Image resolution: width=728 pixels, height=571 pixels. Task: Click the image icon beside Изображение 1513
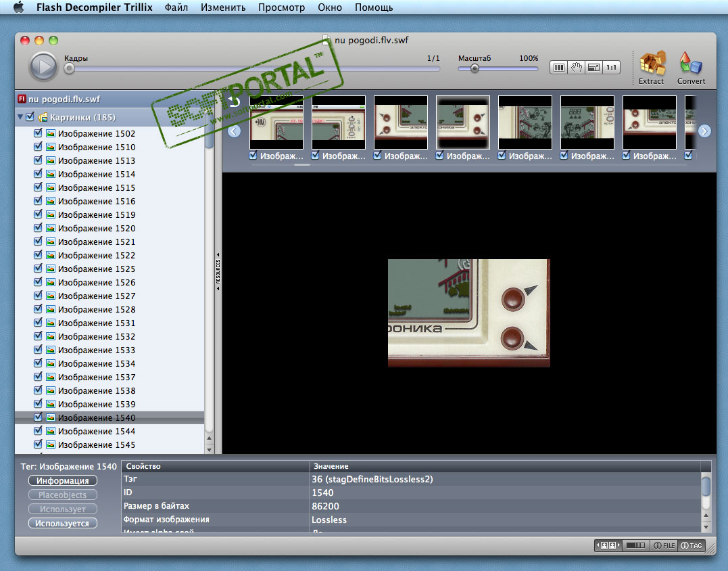[51, 160]
